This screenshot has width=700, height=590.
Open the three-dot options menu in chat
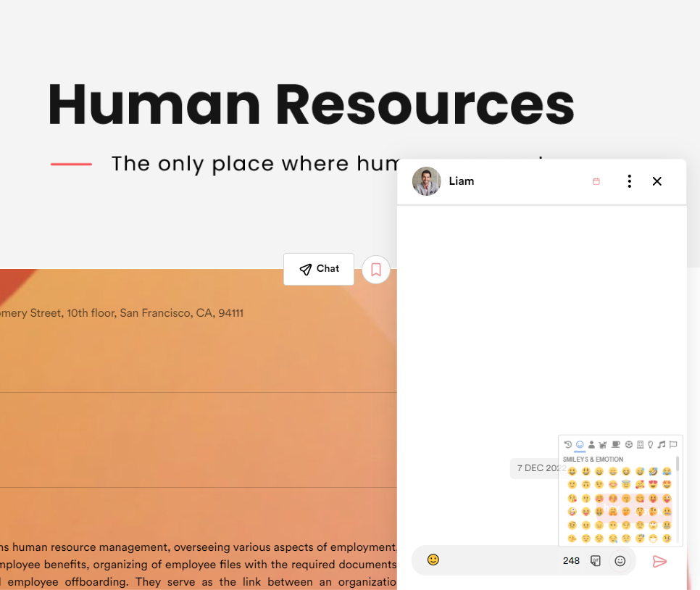click(629, 181)
